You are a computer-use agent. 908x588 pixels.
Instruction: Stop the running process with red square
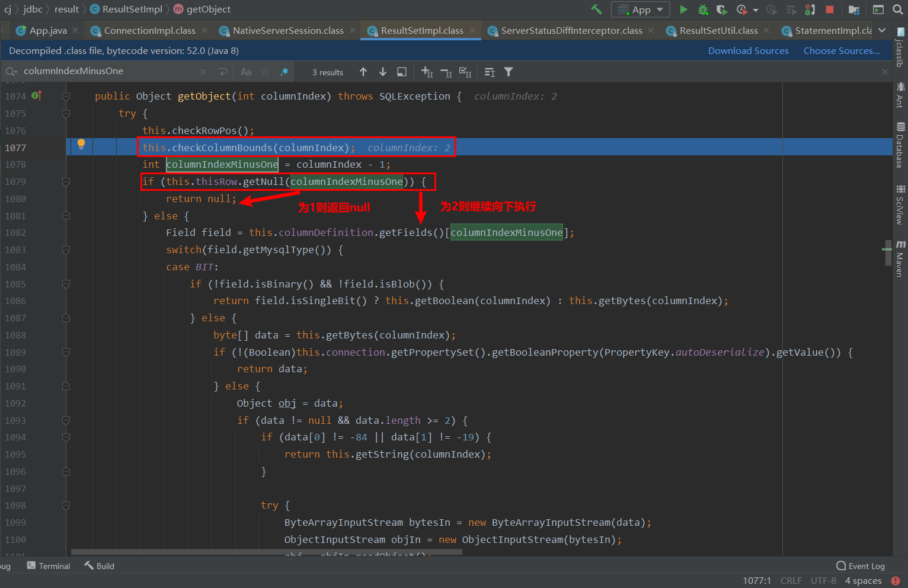coord(830,9)
